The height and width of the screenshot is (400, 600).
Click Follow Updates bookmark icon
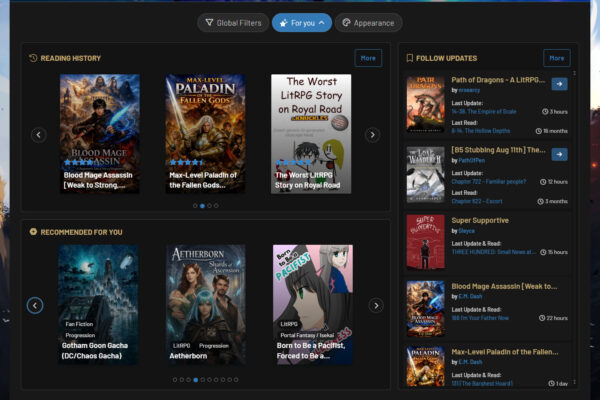pyautogui.click(x=409, y=58)
